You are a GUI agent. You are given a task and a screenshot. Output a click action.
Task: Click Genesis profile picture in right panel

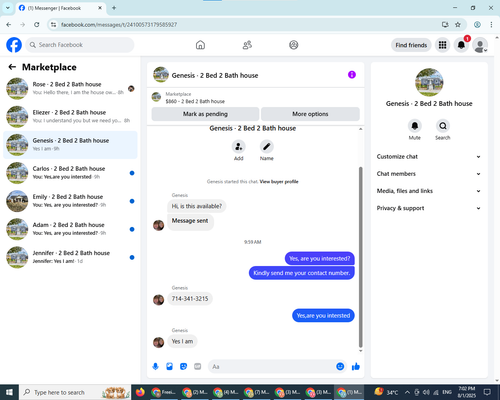pyautogui.click(x=429, y=82)
